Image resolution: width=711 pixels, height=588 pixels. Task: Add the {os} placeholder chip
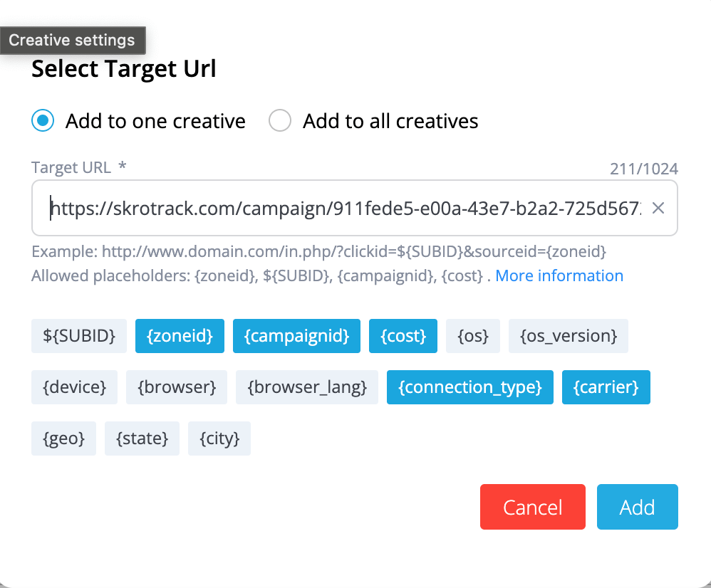tap(473, 336)
